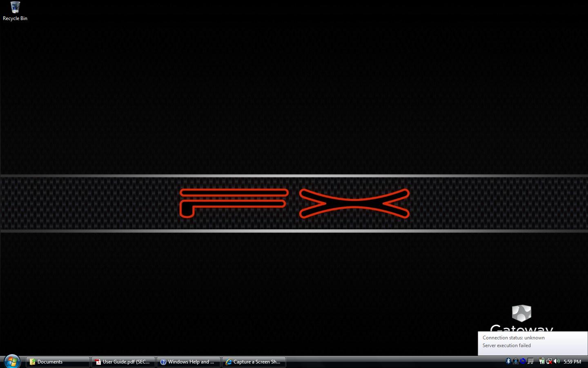Open Windows Help and Support taskbar button
This screenshot has height=368, width=588.
coord(189,362)
